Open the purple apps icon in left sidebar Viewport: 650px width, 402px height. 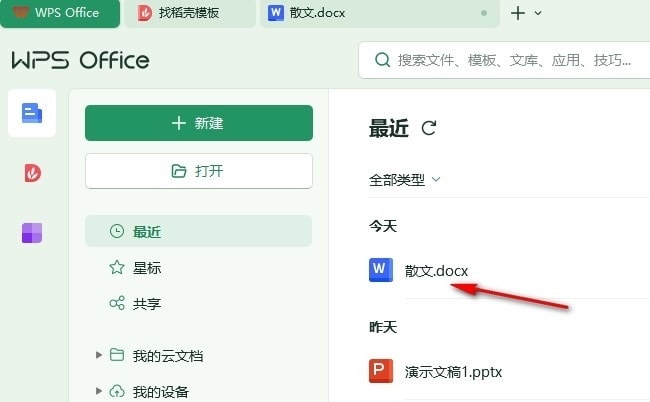[32, 232]
